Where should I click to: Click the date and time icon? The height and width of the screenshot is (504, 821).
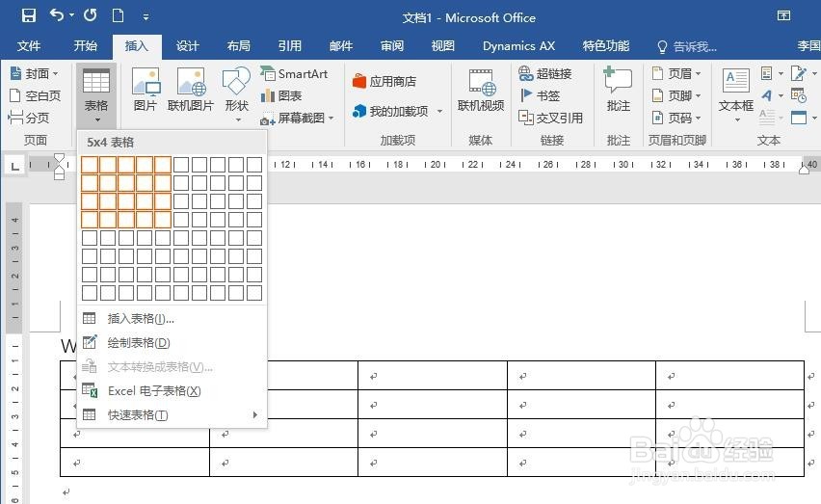(x=799, y=95)
